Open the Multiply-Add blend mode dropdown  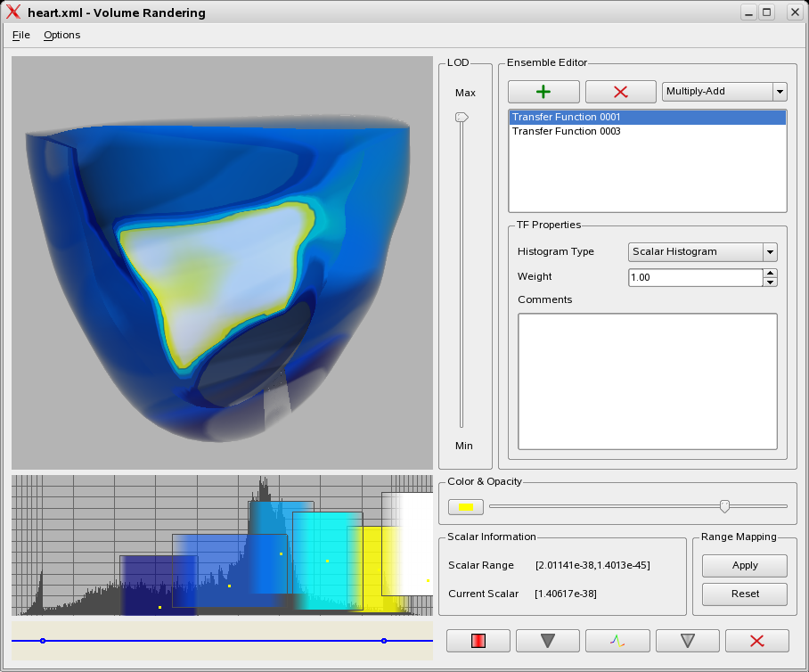[x=723, y=92]
